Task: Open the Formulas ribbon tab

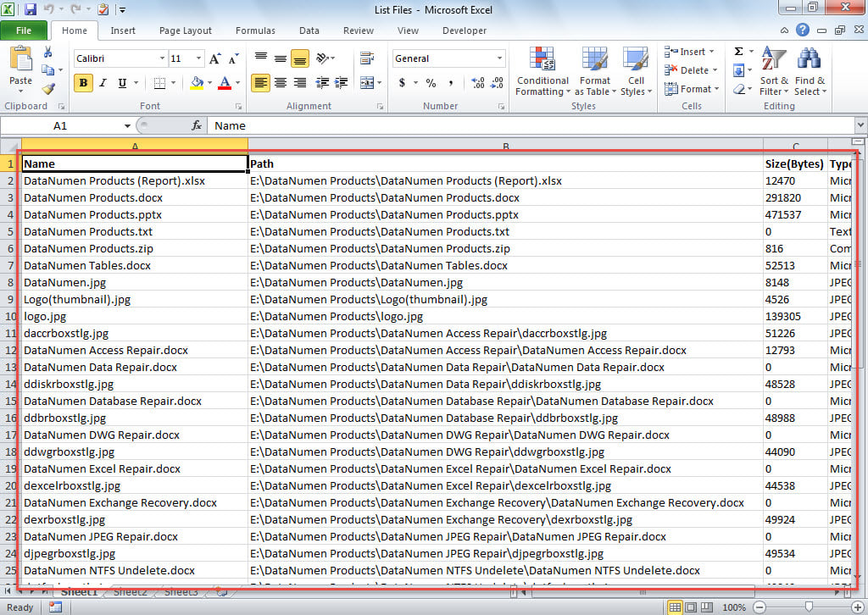Action: tap(255, 30)
